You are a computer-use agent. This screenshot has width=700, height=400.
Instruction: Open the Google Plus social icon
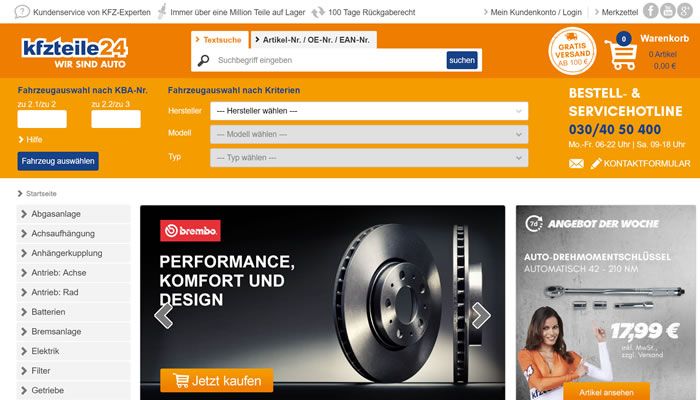point(684,11)
